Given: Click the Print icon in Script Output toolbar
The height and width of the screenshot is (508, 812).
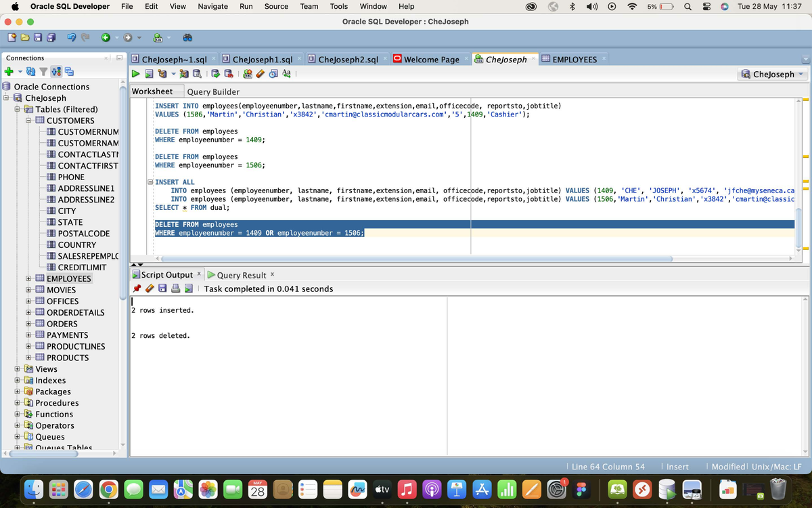Looking at the screenshot, I should pos(176,289).
